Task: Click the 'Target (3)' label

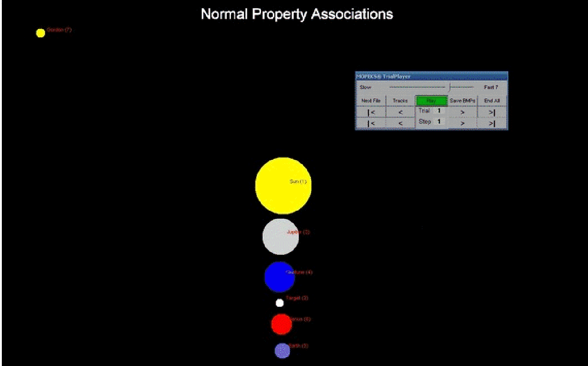Action: click(297, 298)
